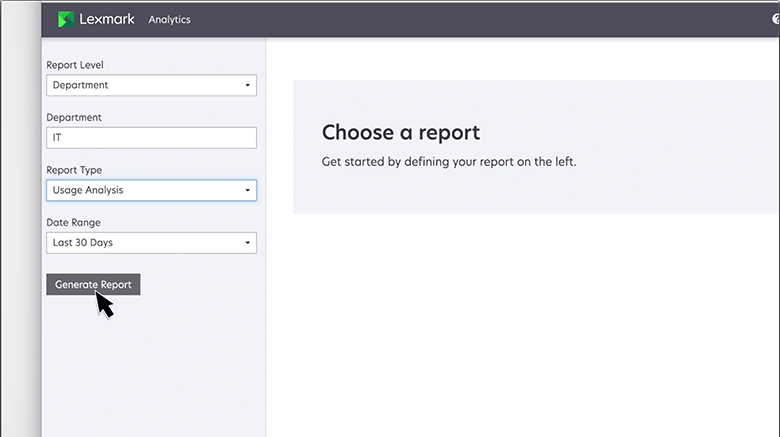Click the green Lexmark logo icon
Screen dimensions: 780x437
click(66, 19)
